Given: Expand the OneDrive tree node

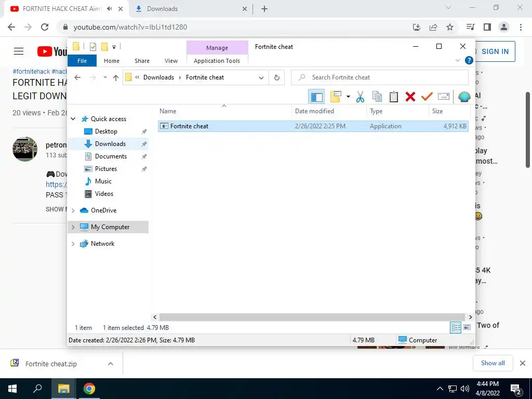Looking at the screenshot, I should tap(73, 210).
